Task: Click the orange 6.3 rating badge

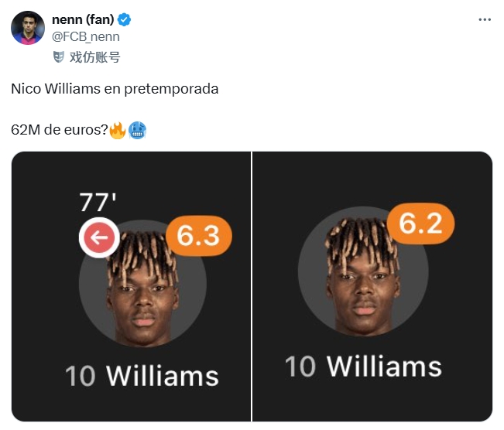Action: [199, 235]
